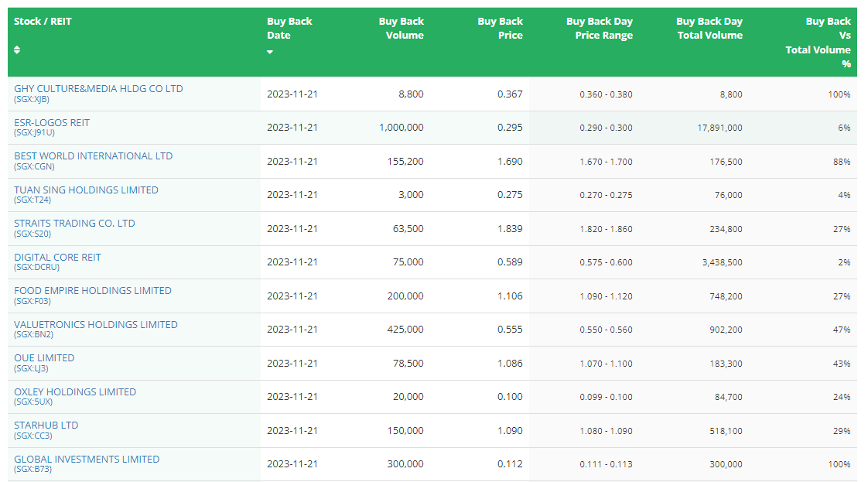Click Oxley Holdings percentage 24%
Image resolution: width=868 pixels, height=482 pixels.
[x=842, y=398]
